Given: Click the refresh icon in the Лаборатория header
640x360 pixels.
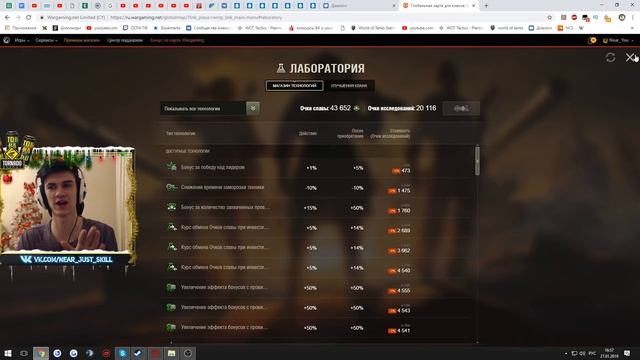Looking at the screenshot, I should tap(610, 58).
